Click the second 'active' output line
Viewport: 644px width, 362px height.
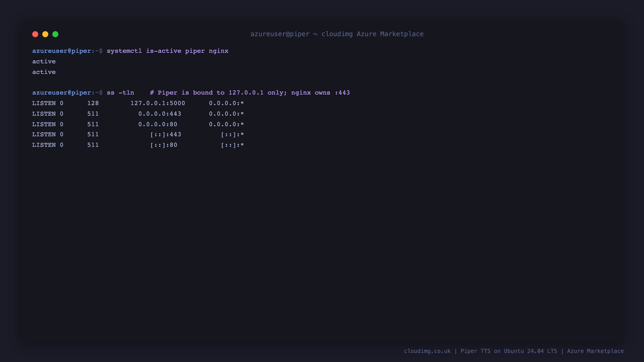[x=44, y=72]
